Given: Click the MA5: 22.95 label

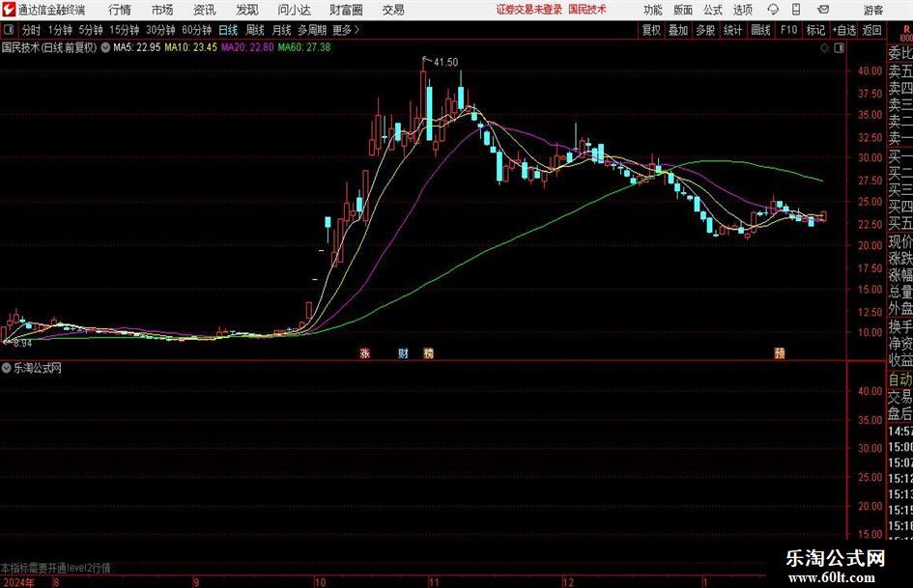Looking at the screenshot, I should click(x=137, y=47).
